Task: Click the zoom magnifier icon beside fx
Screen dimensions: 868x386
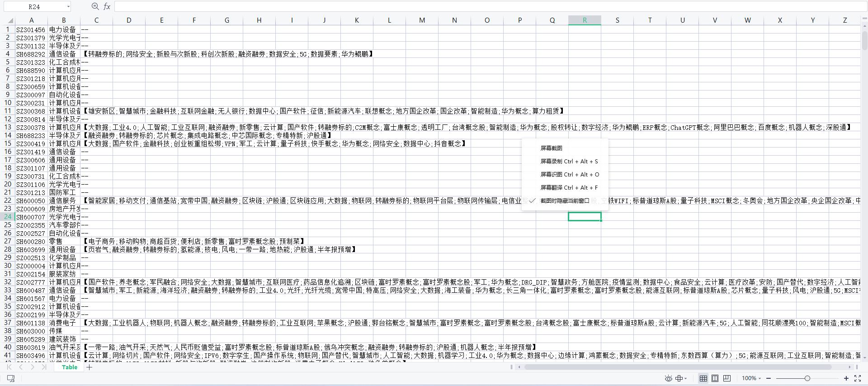Action: coord(95,6)
